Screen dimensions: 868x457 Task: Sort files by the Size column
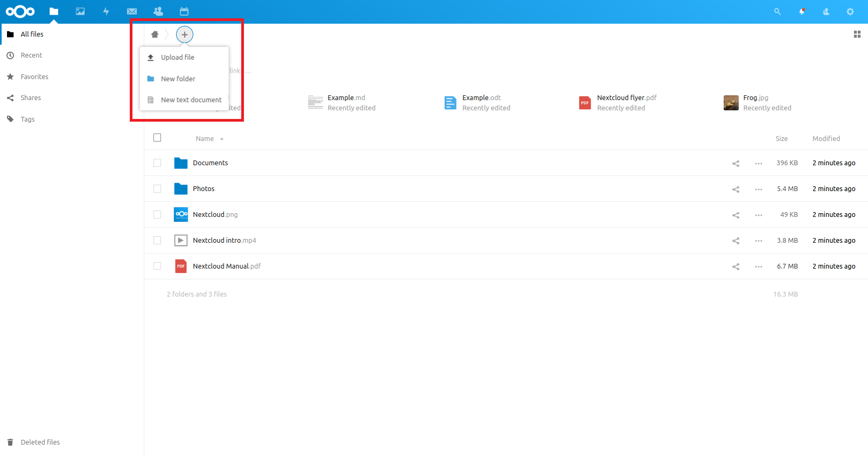[x=781, y=138]
